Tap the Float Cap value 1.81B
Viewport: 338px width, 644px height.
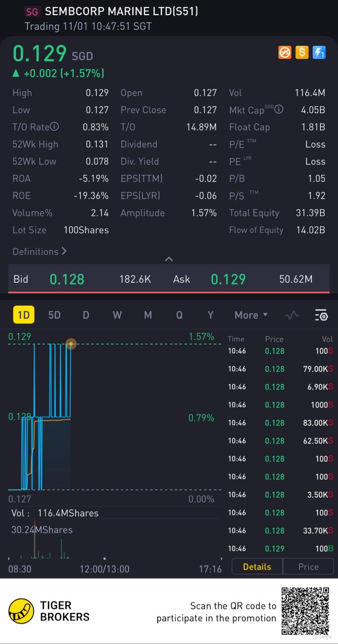pos(313,127)
